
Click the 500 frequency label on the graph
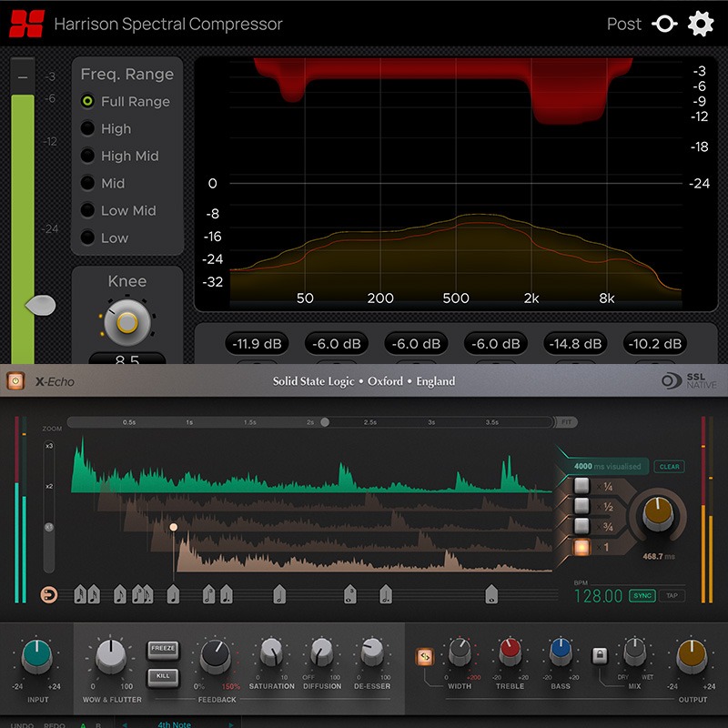coord(456,298)
